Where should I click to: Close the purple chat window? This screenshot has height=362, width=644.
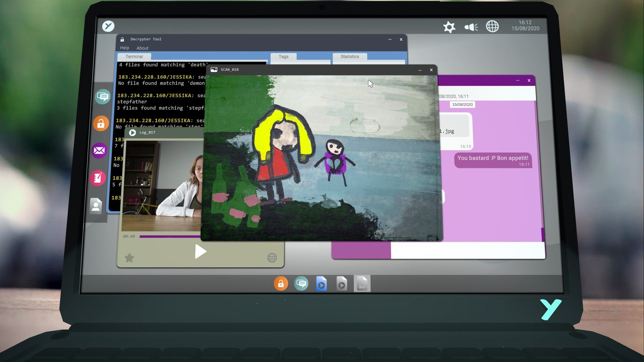529,81
